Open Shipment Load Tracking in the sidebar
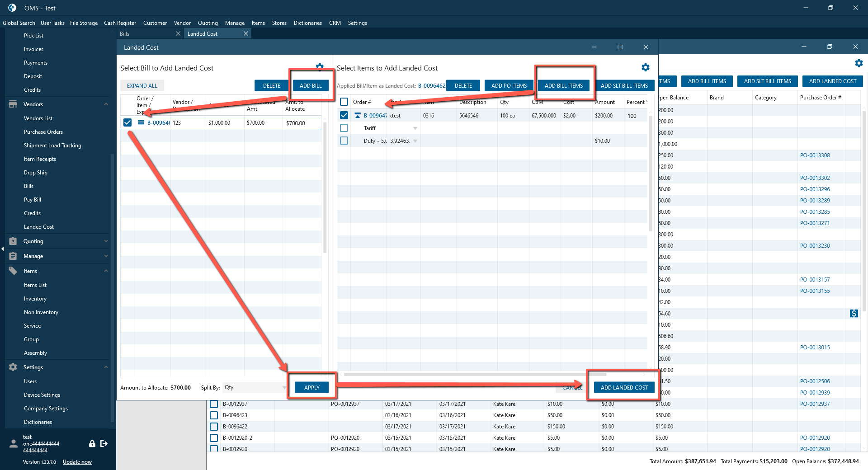The width and height of the screenshot is (868, 470). [52, 145]
